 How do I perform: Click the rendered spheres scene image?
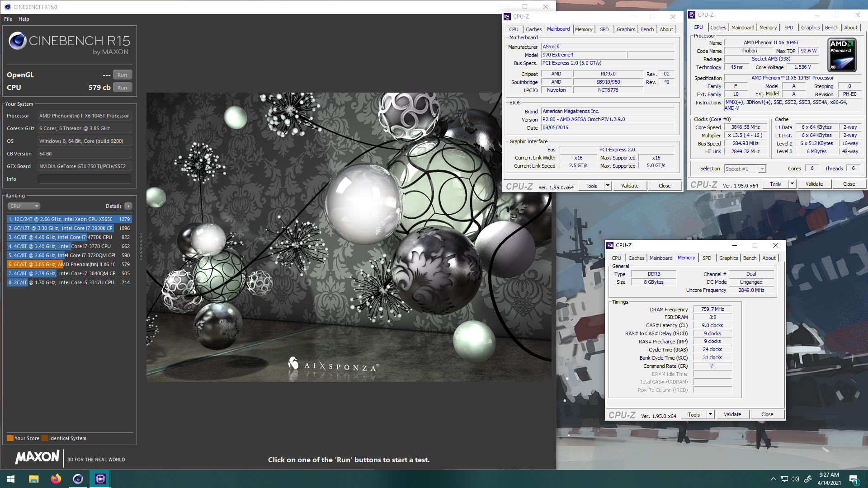click(348, 237)
